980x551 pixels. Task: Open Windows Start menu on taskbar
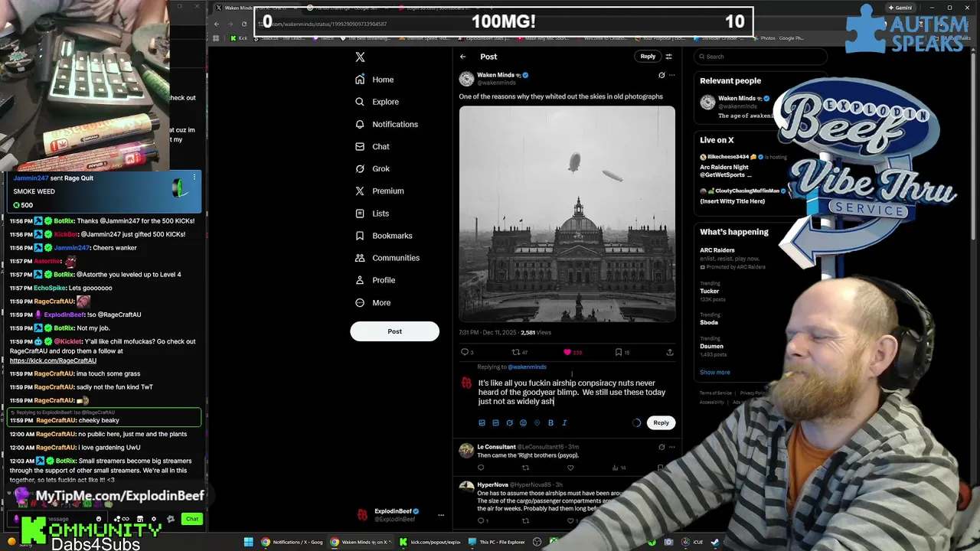coord(248,542)
